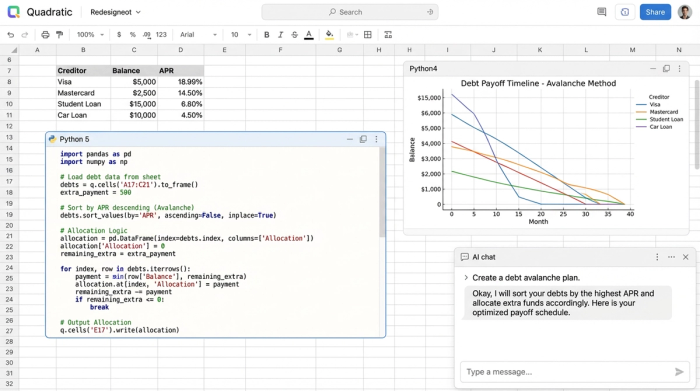The width and height of the screenshot is (700, 391).
Task: Open the fill color picker
Action: (329, 35)
